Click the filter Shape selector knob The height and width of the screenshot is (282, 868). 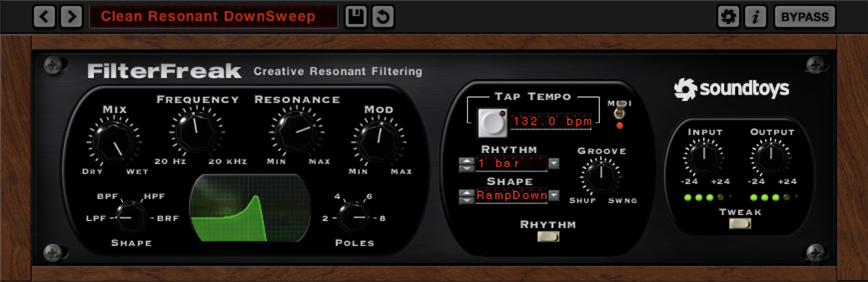(131, 218)
